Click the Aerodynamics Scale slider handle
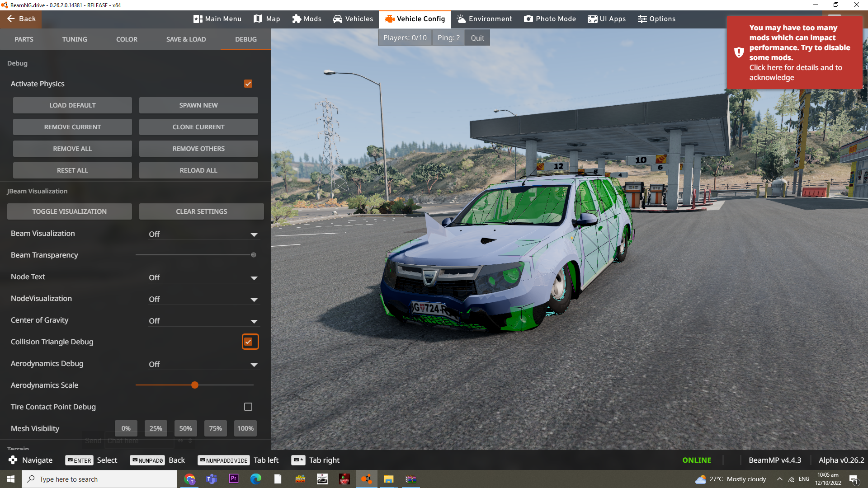The height and width of the screenshot is (488, 868). (x=195, y=385)
